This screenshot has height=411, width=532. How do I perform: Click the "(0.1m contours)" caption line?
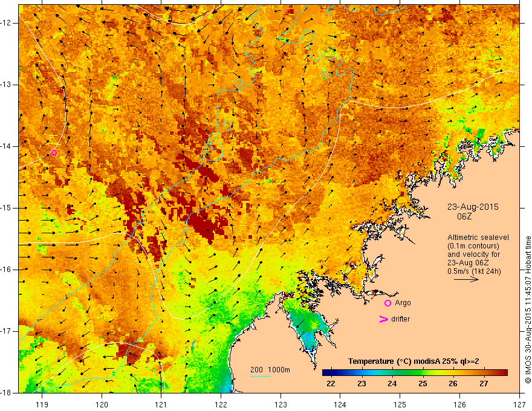[x=473, y=246]
